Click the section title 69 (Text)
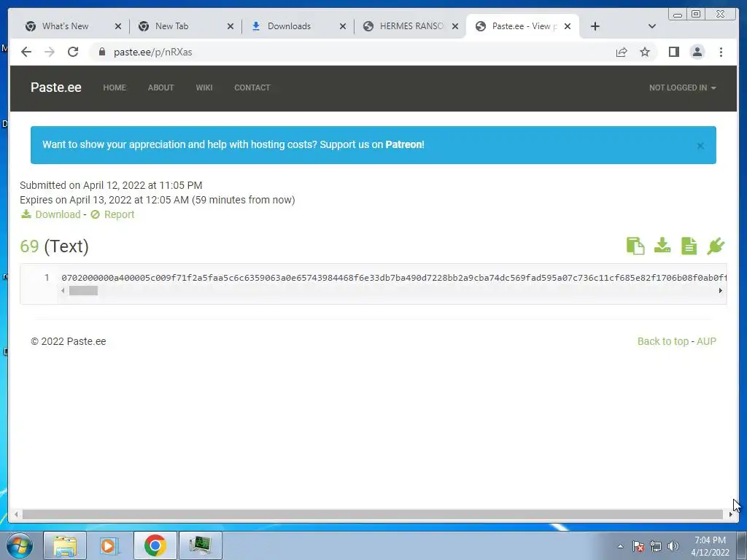Image resolution: width=747 pixels, height=560 pixels. click(54, 246)
